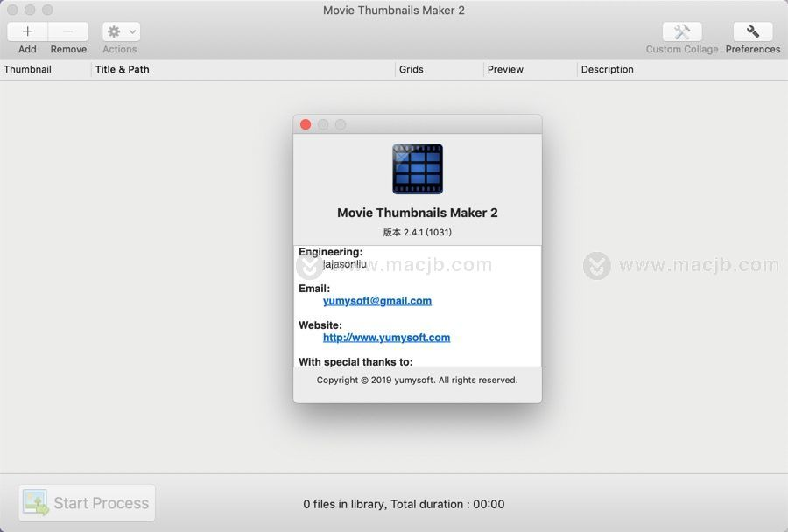Click the 'Movie Thumbnails Maker 2' heading in About
Image resolution: width=788 pixels, height=532 pixels.
417,213
